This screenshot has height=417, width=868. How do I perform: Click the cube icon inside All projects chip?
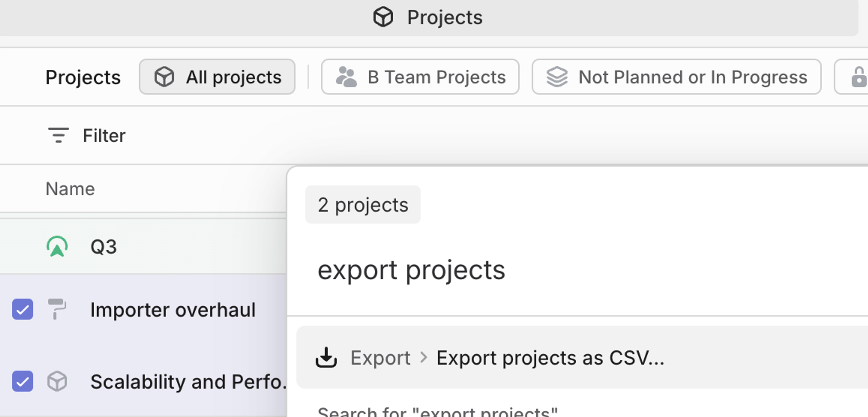tap(164, 77)
